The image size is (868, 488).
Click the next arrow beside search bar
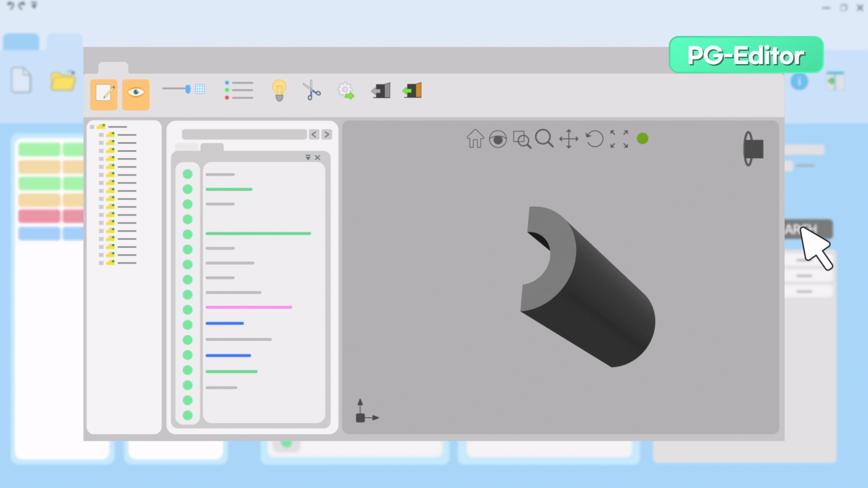(x=327, y=134)
